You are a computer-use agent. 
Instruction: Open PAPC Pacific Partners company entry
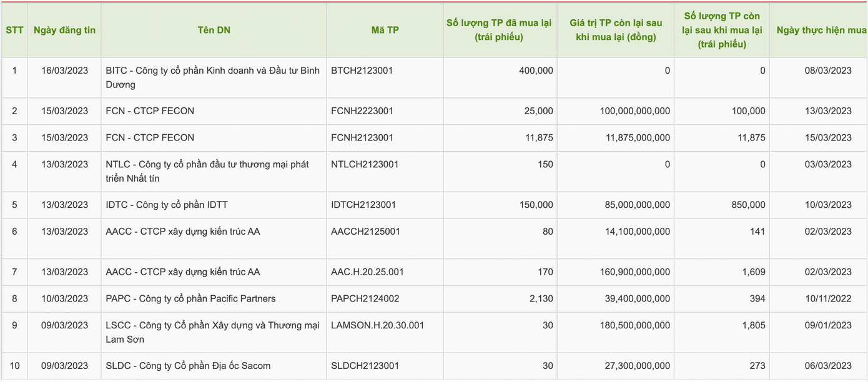[190, 299]
